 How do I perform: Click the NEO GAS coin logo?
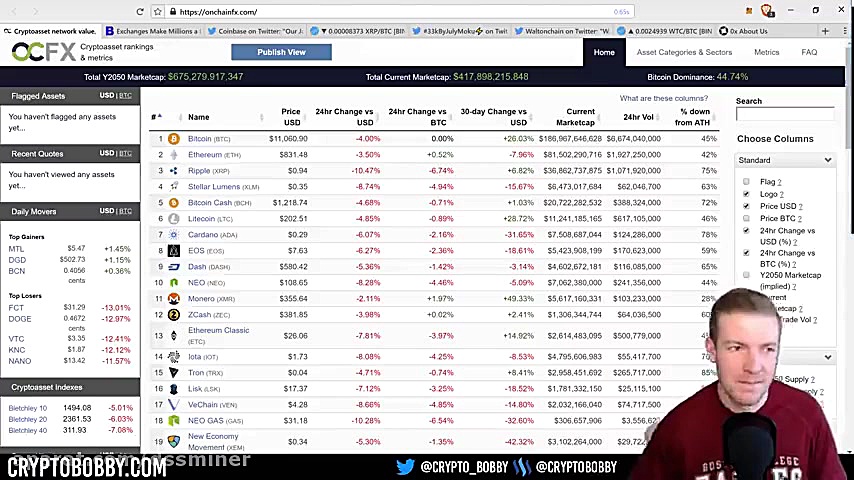coord(174,421)
